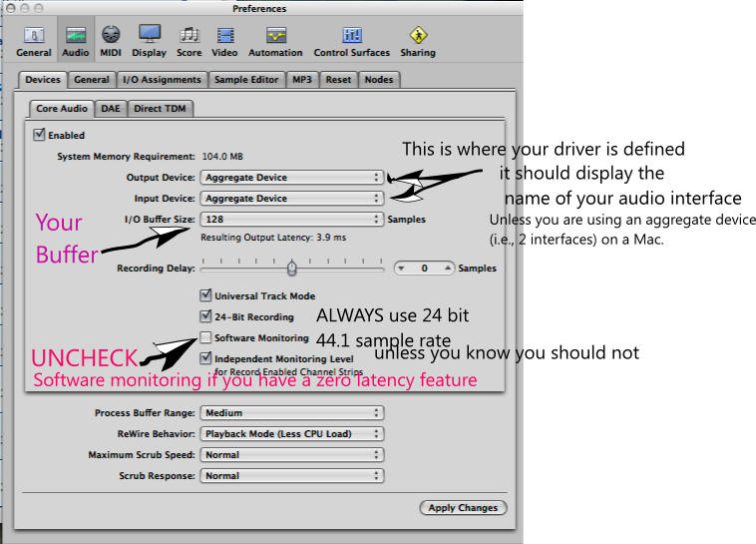This screenshot has height=544, width=756.
Task: Click the 'Maximum Scrub Speed:' label
Action: pyautogui.click(x=142, y=455)
